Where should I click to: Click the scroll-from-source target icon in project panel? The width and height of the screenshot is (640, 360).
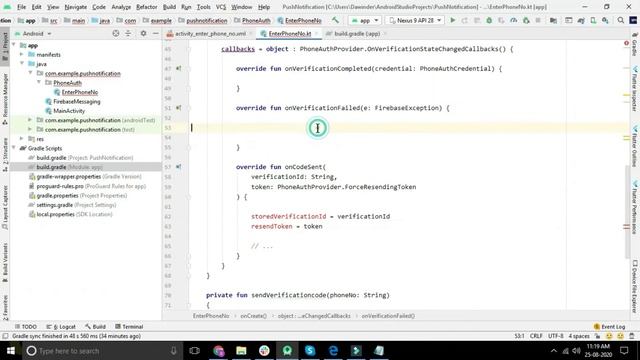tap(116, 33)
